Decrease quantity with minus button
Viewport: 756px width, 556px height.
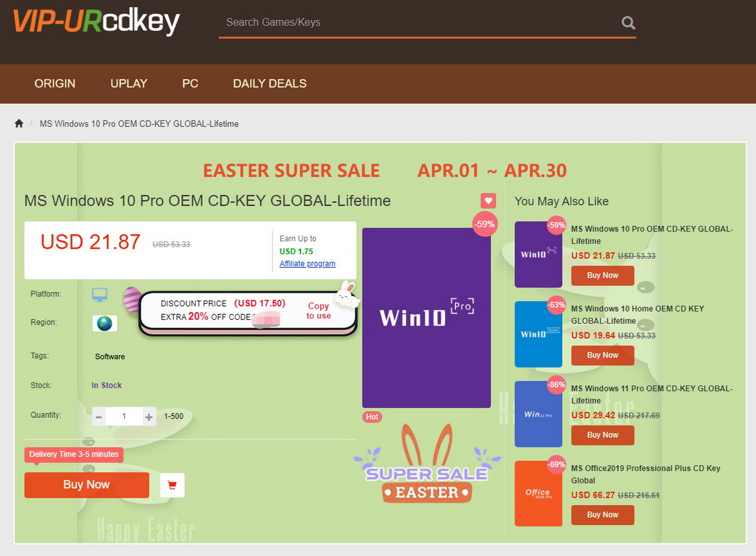pos(99,417)
